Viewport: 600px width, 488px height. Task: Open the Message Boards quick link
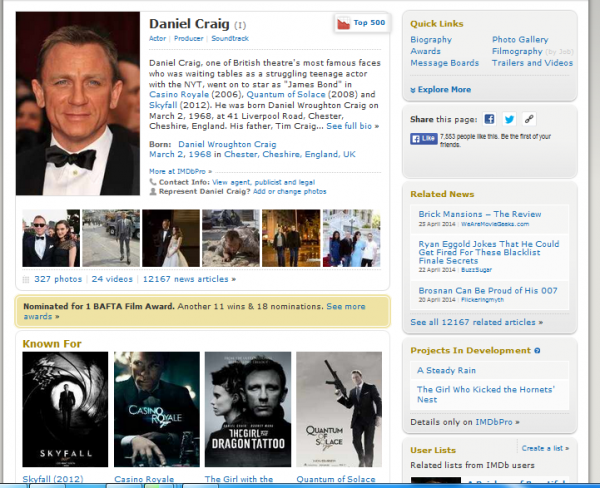444,63
